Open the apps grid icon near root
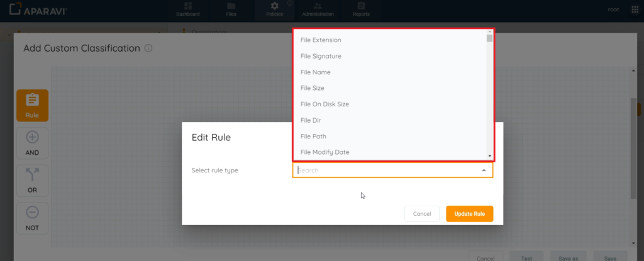This screenshot has width=644, height=261. point(635,9)
